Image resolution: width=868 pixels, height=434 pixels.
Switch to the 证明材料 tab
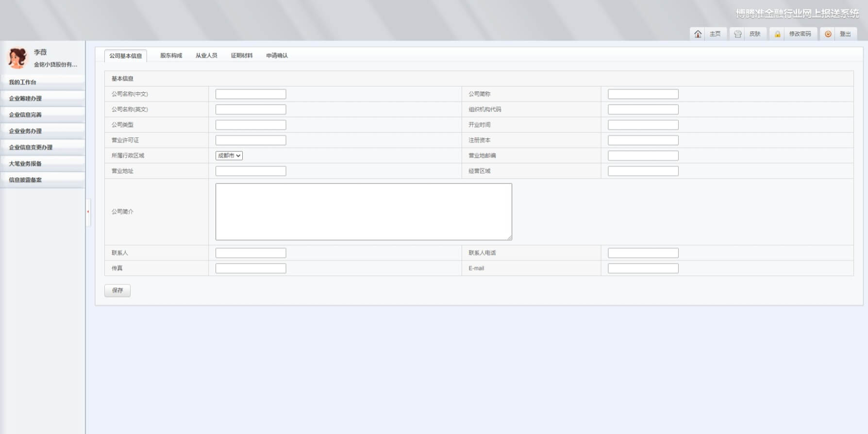[241, 56]
